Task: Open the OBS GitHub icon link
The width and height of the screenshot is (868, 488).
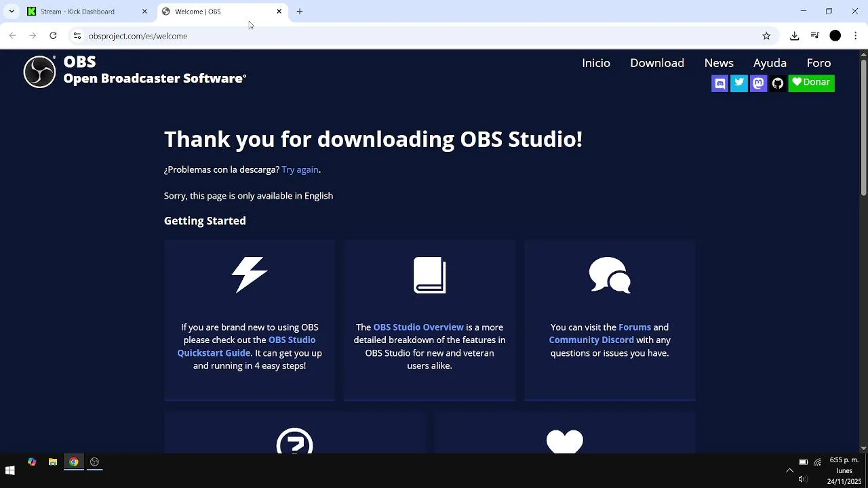Action: tap(777, 83)
